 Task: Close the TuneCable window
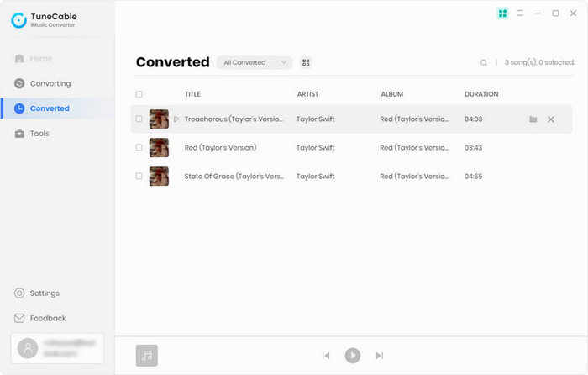(x=574, y=13)
